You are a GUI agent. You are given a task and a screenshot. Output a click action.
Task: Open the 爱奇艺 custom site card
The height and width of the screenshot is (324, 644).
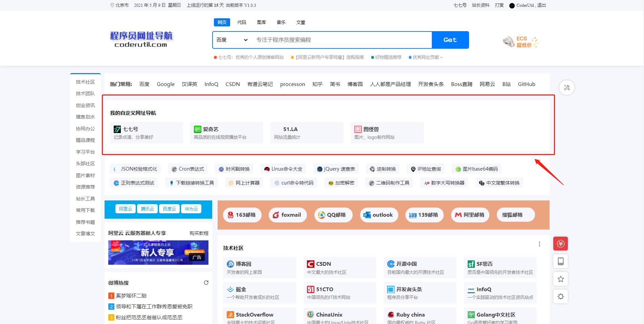point(227,133)
